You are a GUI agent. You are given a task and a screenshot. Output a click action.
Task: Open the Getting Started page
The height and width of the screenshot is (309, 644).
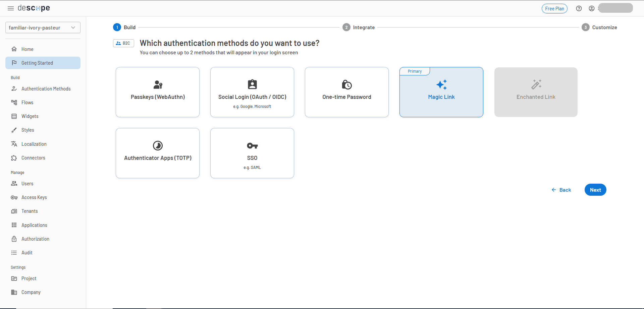(37, 63)
